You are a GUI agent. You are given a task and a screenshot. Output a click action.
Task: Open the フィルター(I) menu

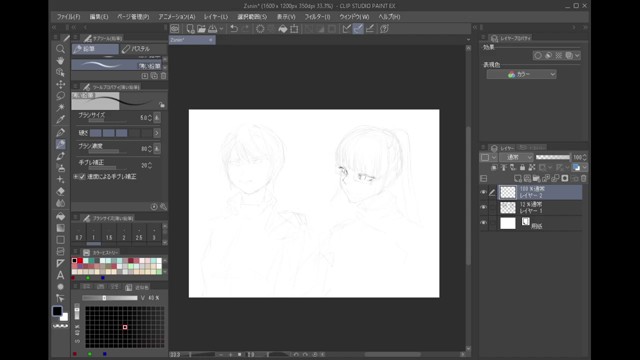point(318,17)
